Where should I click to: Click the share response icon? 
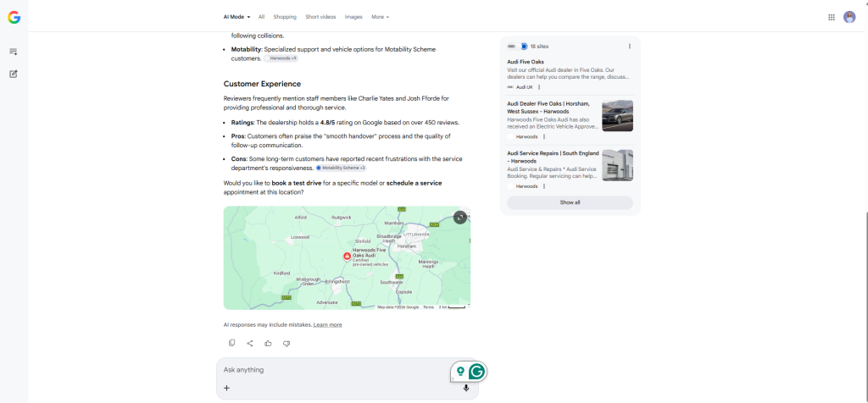tap(250, 343)
